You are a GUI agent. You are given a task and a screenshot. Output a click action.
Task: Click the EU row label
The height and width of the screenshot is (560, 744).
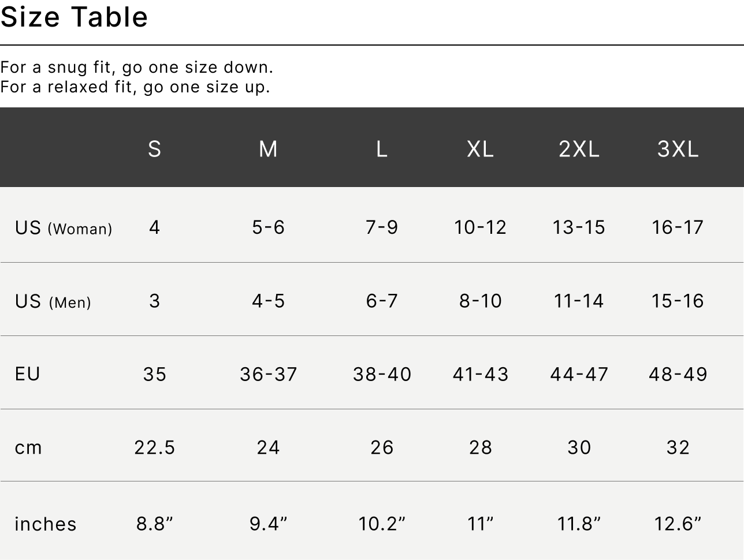click(x=28, y=374)
